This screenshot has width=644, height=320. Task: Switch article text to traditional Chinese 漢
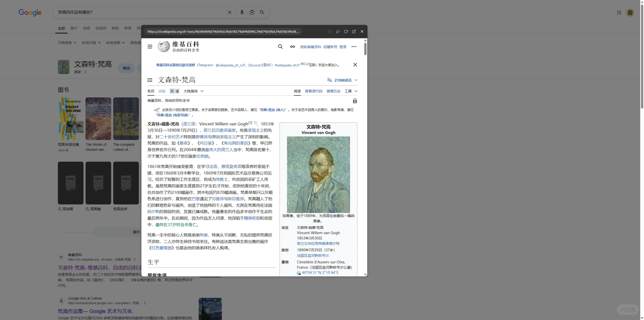click(x=176, y=91)
